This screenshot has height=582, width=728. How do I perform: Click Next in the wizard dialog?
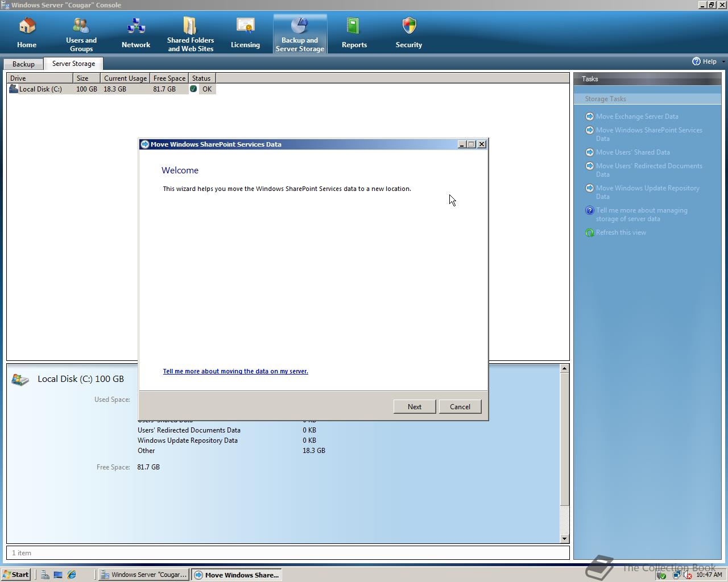pos(415,406)
